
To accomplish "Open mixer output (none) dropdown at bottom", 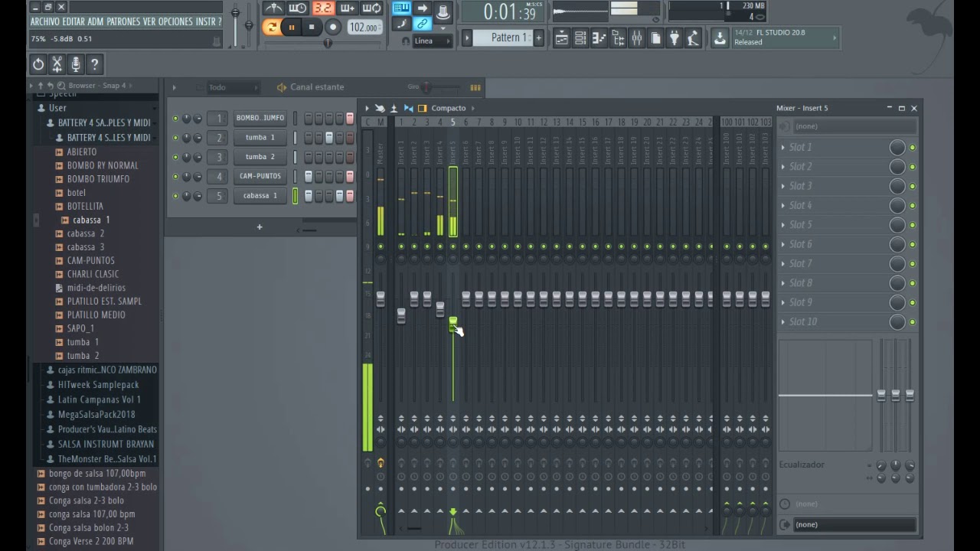I will coord(854,525).
